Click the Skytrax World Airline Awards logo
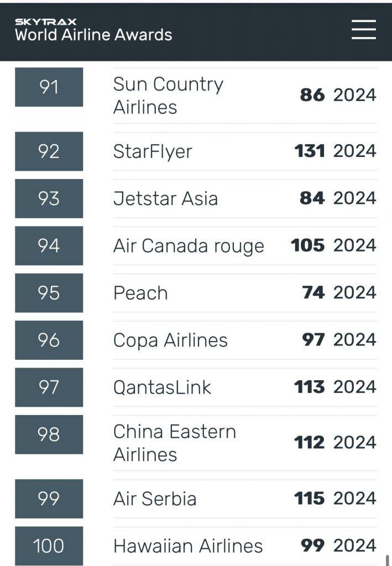The height and width of the screenshot is (566, 392). (93, 30)
